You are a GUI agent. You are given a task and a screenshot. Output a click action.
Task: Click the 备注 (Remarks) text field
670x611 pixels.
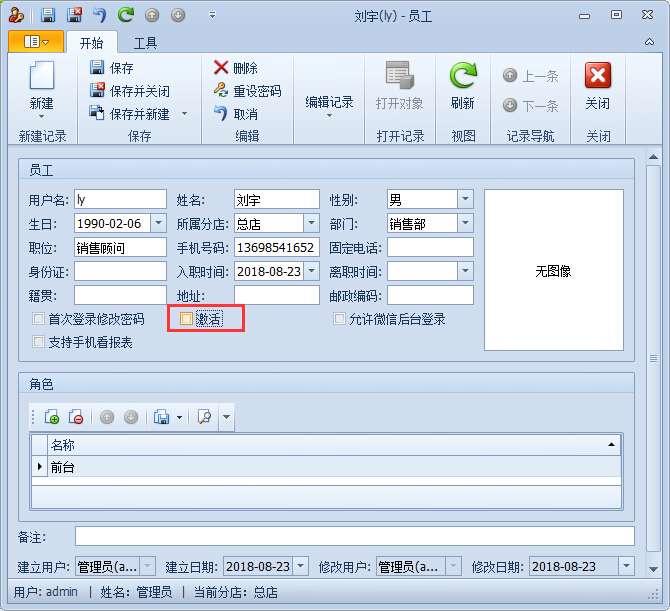pyautogui.click(x=354, y=537)
